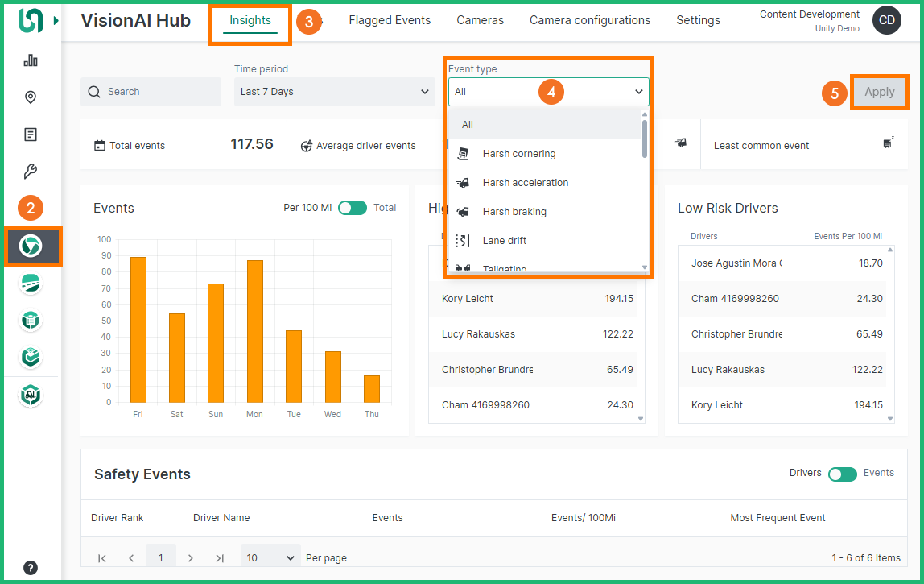Viewport: 924px width, 584px height.
Task: Open the bar chart analytics sidebar icon
Action: coord(31,60)
